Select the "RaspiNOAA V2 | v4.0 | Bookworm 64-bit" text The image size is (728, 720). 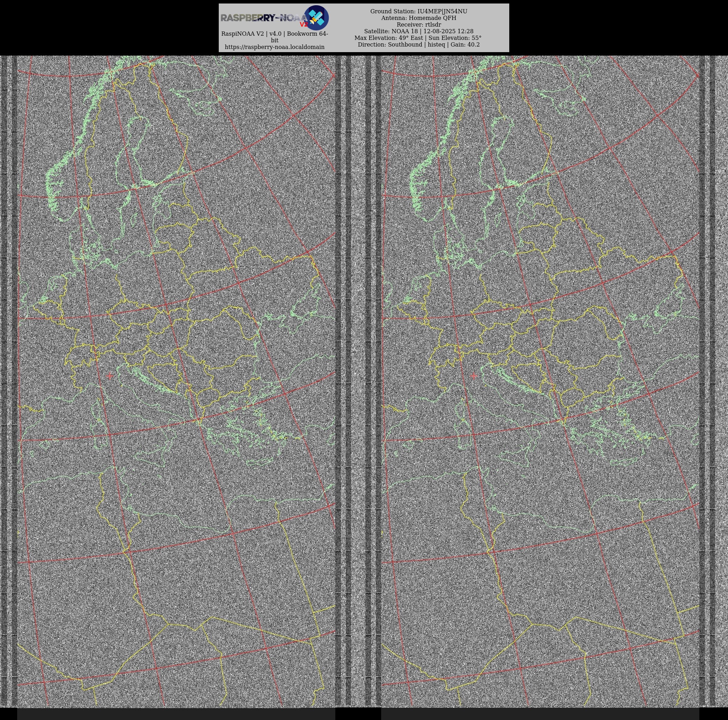tap(275, 37)
